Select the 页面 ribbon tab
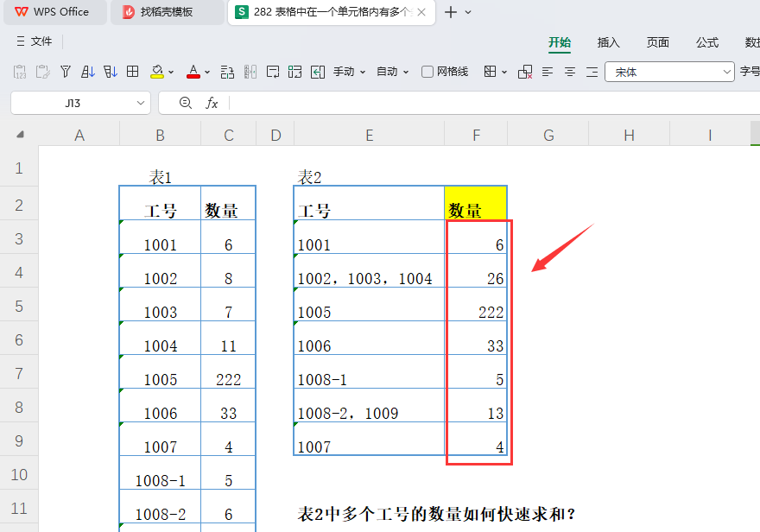 coord(658,42)
